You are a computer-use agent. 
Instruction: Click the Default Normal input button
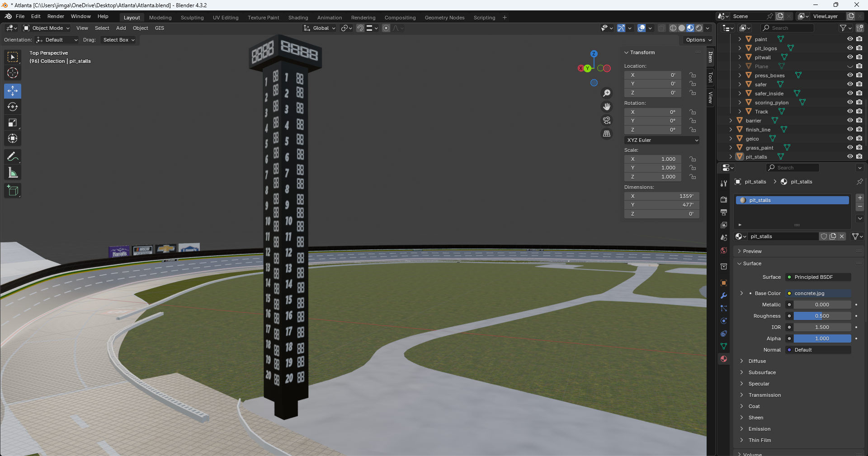click(818, 350)
